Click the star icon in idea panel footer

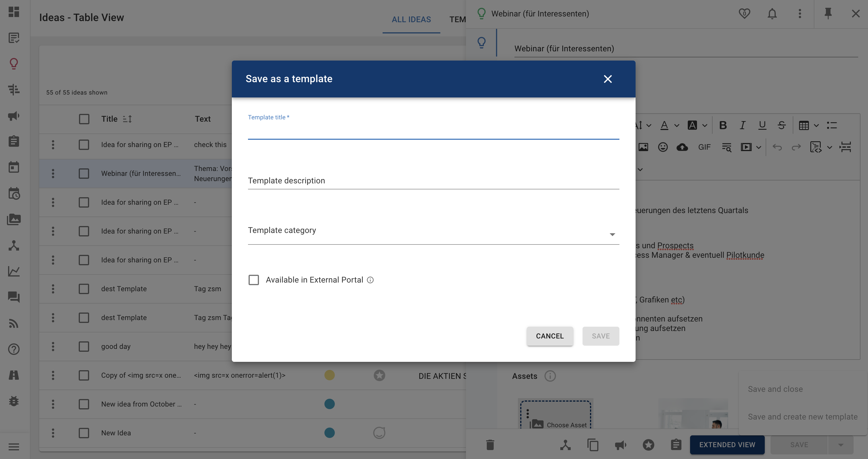coord(648,445)
